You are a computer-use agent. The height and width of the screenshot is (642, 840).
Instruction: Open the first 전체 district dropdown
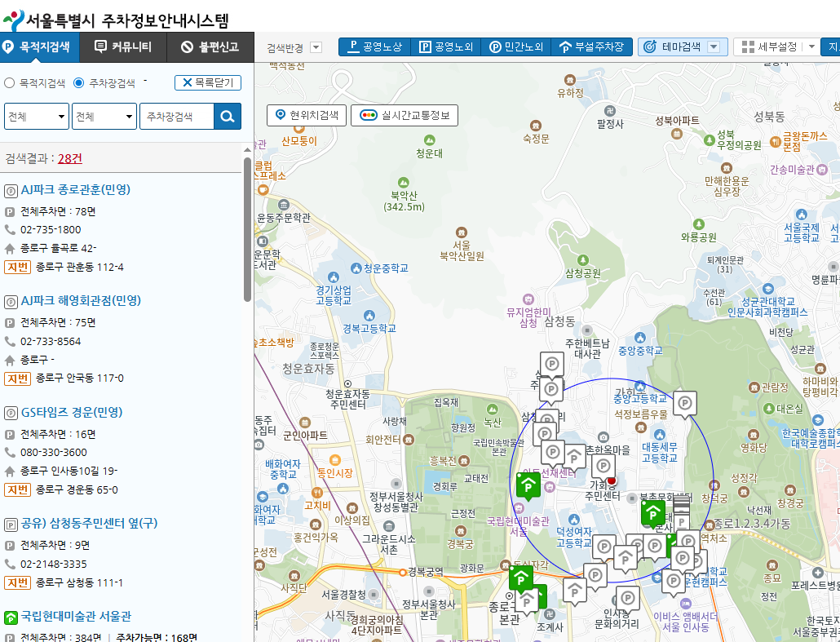tap(37, 117)
